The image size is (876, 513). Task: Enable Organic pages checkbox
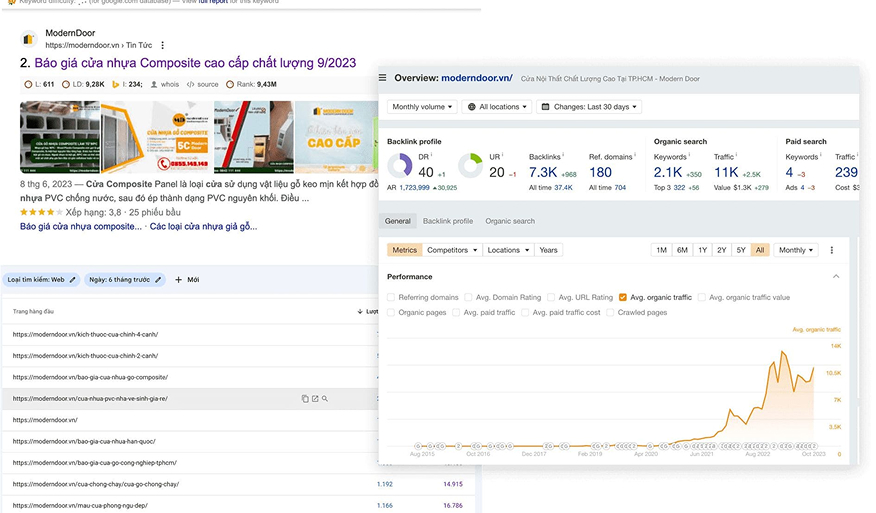[x=391, y=312]
